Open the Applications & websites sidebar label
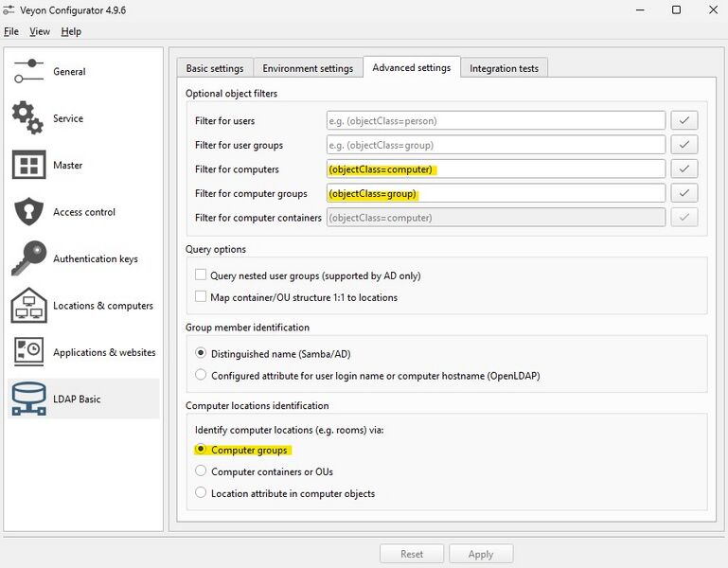This screenshot has height=568, width=728. [104, 352]
